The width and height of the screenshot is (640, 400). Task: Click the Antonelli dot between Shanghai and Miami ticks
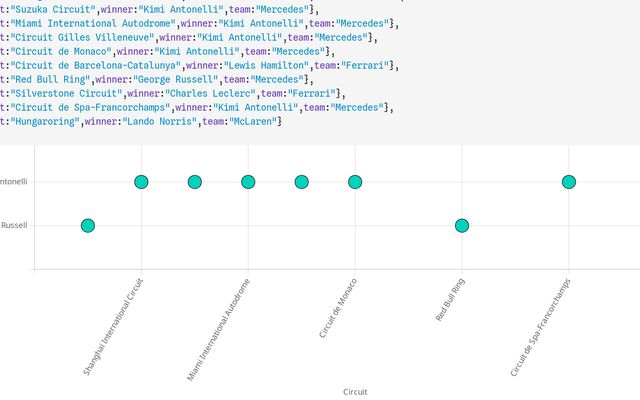coord(195,182)
